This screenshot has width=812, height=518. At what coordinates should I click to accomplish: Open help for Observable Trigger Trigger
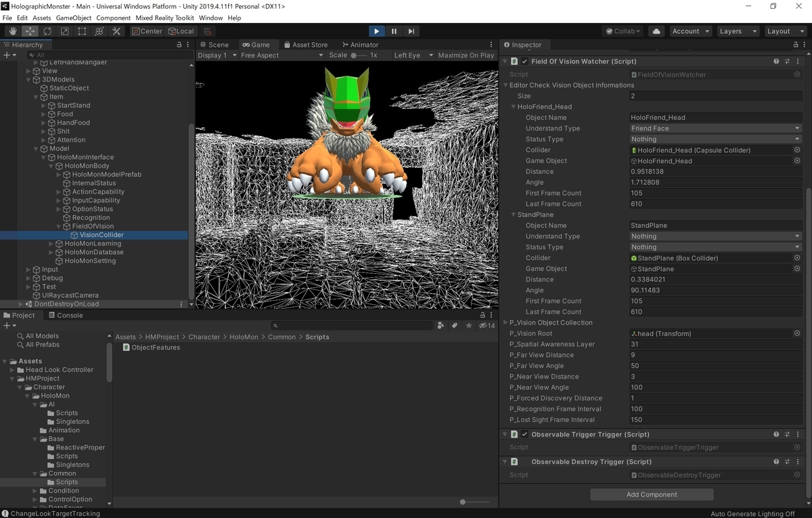[x=776, y=434]
